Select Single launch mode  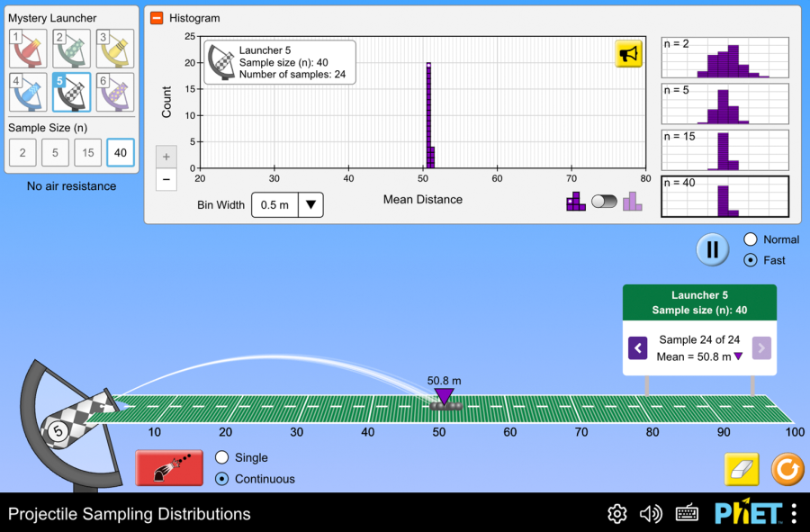222,457
